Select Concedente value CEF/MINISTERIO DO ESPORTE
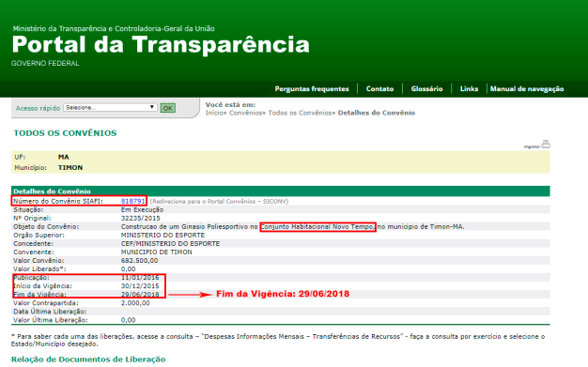The height and width of the screenshot is (367, 588). [x=170, y=244]
